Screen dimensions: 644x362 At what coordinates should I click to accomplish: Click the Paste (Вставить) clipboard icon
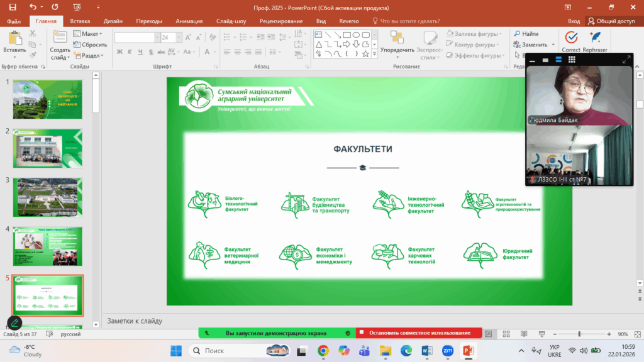coord(14,39)
